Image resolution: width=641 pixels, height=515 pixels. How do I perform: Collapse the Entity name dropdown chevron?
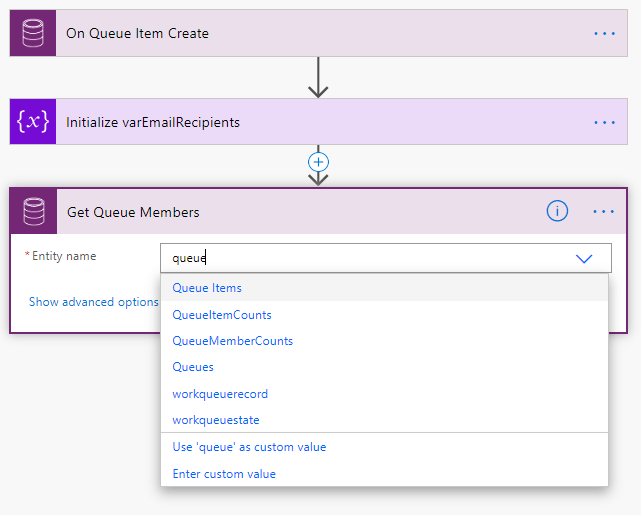585,258
